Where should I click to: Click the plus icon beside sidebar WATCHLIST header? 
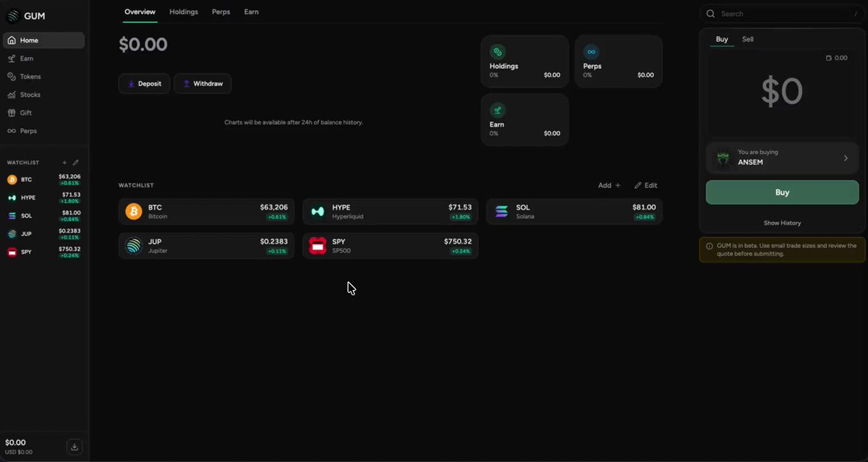(64, 163)
